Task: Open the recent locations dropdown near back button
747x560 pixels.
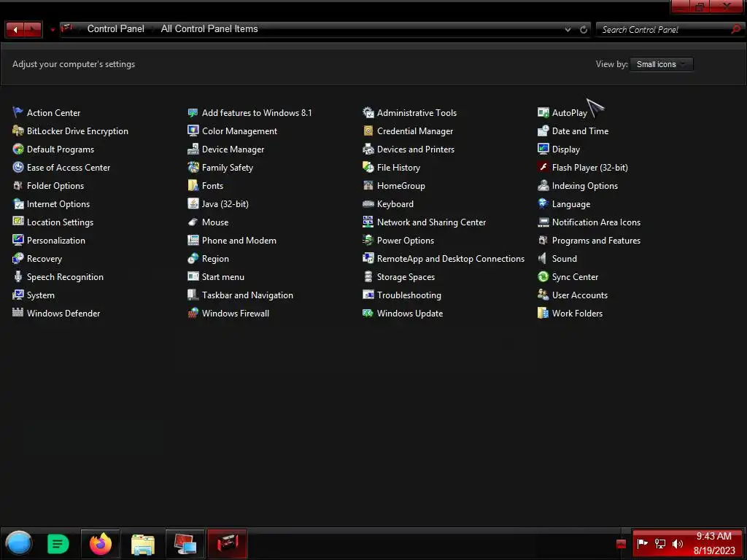Action: (53, 29)
